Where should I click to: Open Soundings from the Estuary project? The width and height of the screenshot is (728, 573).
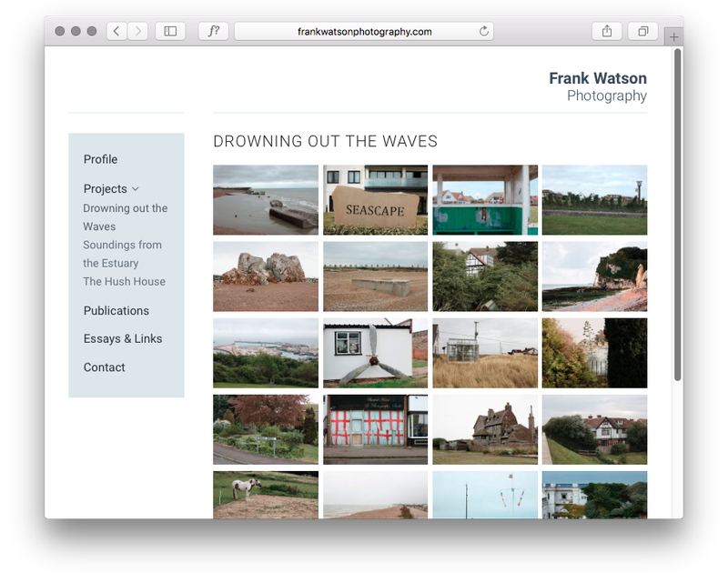pyautogui.click(x=123, y=254)
